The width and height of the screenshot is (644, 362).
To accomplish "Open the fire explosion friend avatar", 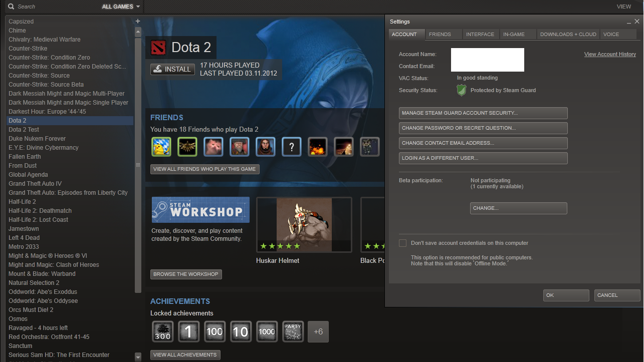I will pos(317,147).
